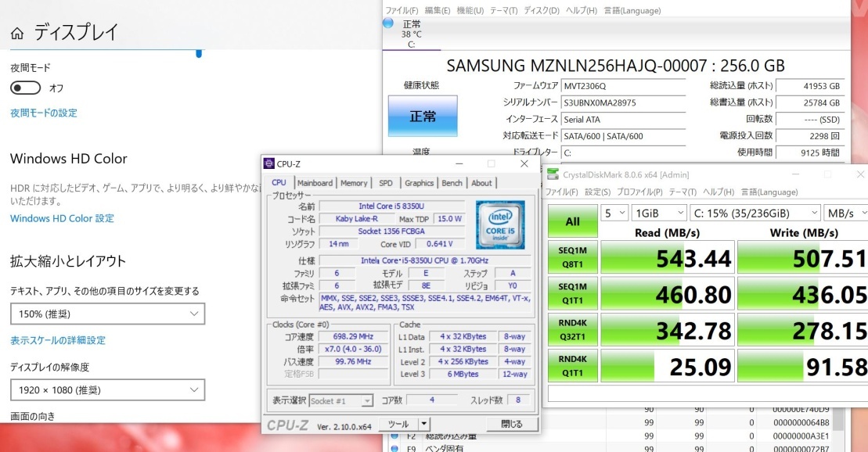Image resolution: width=868 pixels, height=452 pixels.
Task: Open the test count dropdown showing 5
Action: click(614, 213)
